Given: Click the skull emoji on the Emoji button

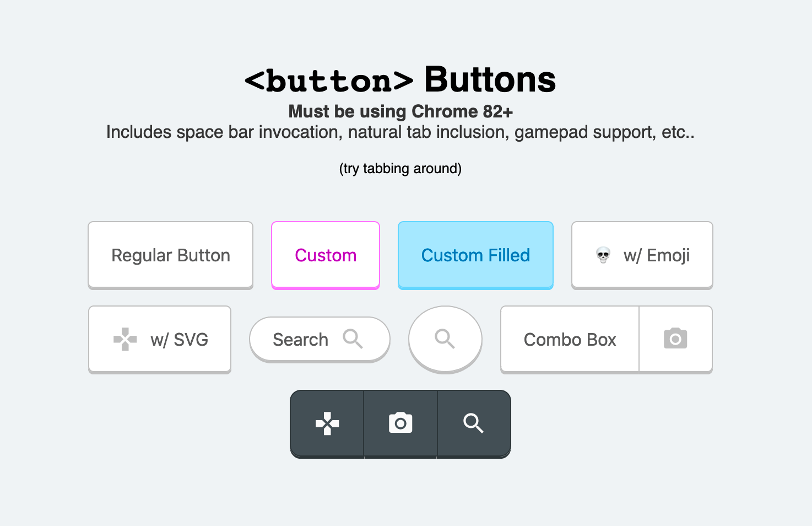Looking at the screenshot, I should click(603, 255).
